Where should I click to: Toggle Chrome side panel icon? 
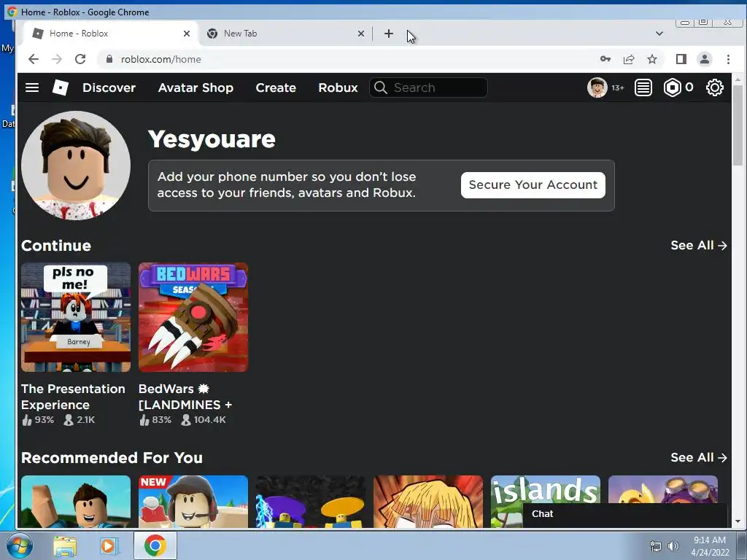tap(681, 59)
